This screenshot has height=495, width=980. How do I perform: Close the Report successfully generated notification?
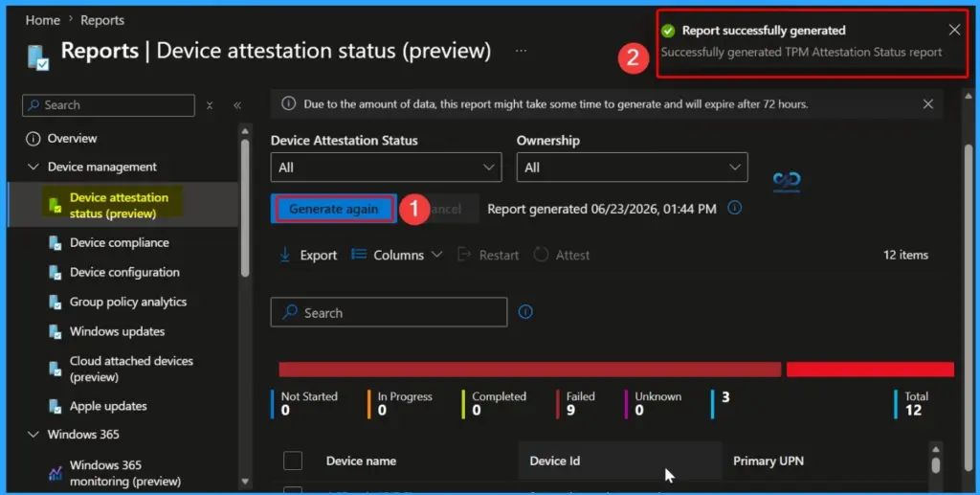pyautogui.click(x=954, y=30)
